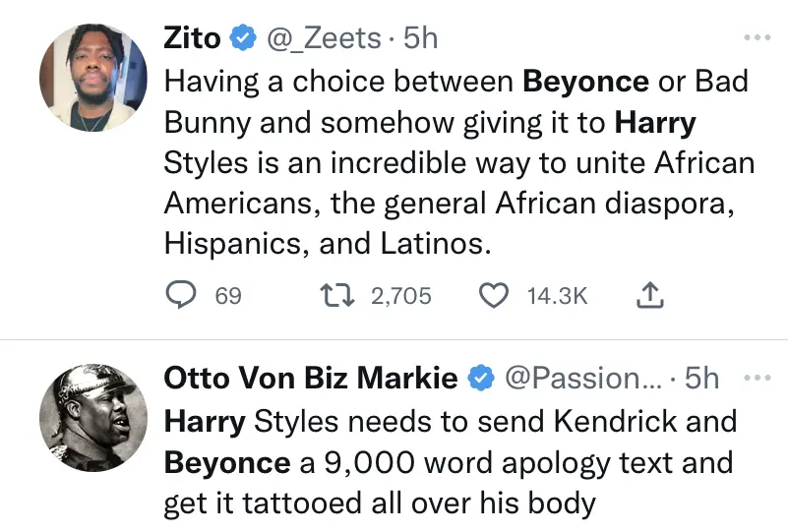The image size is (788, 532).
Task: Open more options on Zito's tweet
Action: pos(756,38)
